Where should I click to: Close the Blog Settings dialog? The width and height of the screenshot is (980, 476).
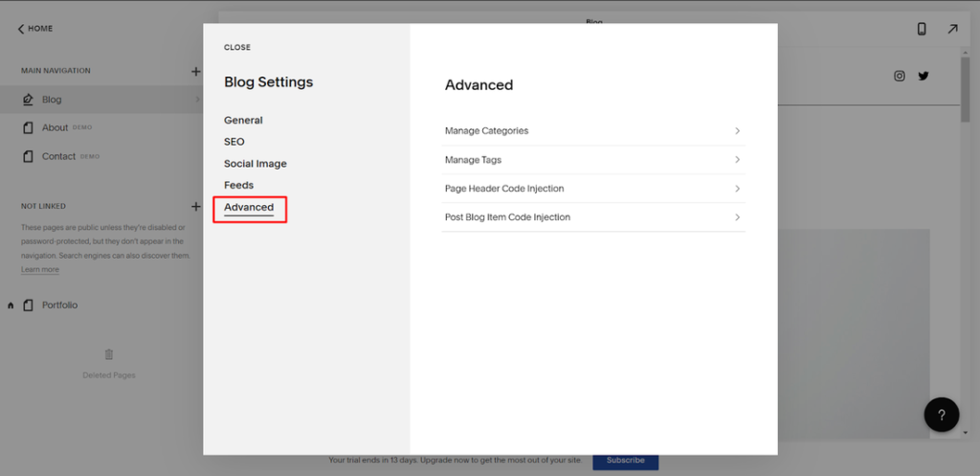(237, 47)
